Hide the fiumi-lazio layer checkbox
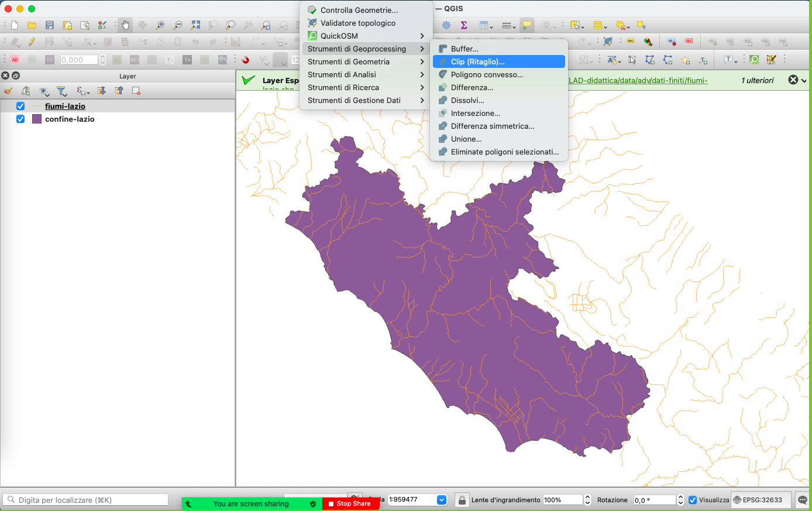The image size is (812, 511). point(20,106)
